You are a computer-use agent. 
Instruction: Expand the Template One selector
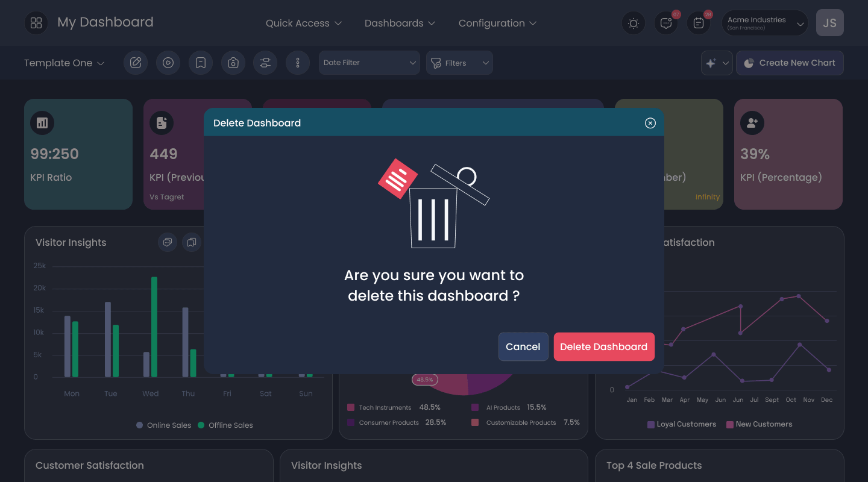coord(64,63)
